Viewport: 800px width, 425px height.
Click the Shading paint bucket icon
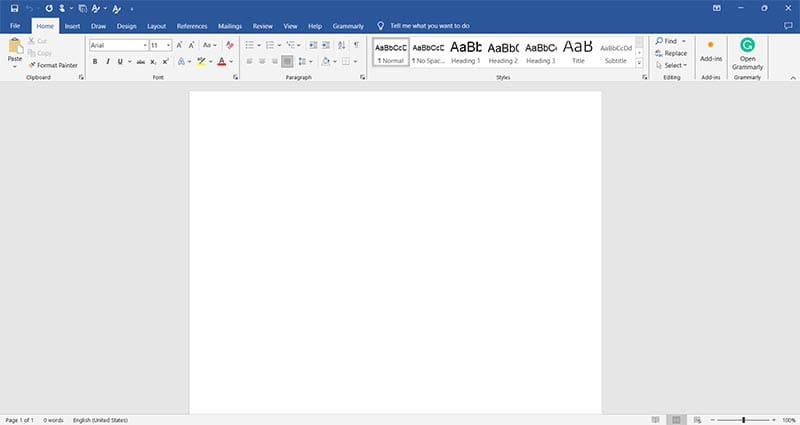(326, 62)
